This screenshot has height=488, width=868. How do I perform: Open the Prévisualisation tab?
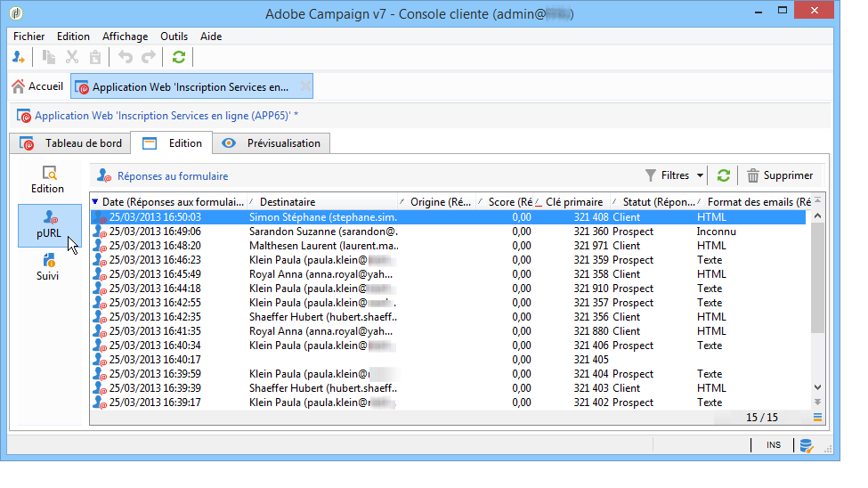(x=272, y=143)
